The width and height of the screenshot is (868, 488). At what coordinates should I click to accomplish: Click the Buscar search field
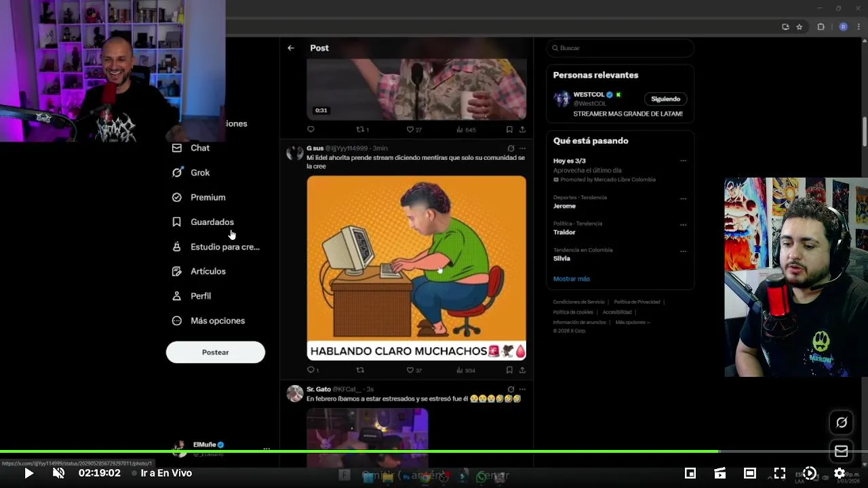pyautogui.click(x=620, y=48)
